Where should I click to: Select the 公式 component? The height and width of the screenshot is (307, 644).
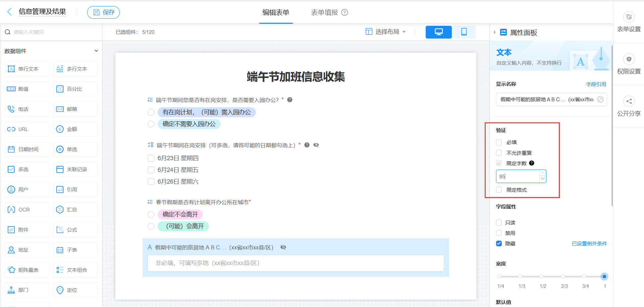click(75, 230)
